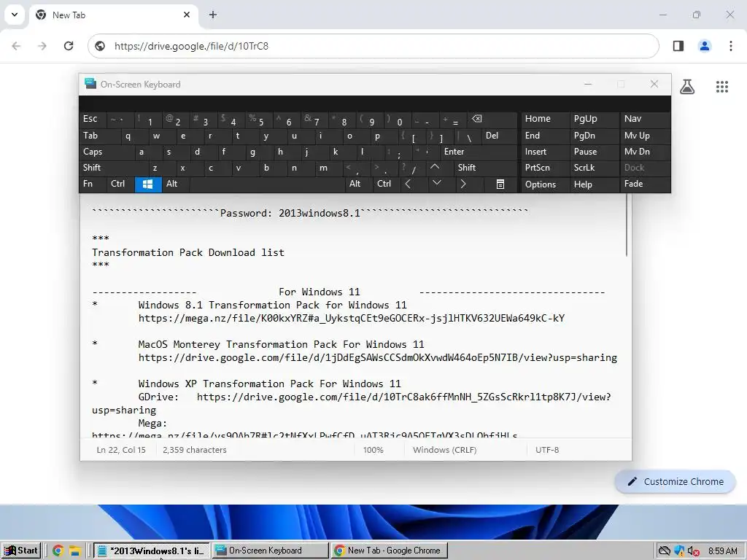Launch Chrome from quick launch icon
The width and height of the screenshot is (747, 560).
tap(58, 551)
